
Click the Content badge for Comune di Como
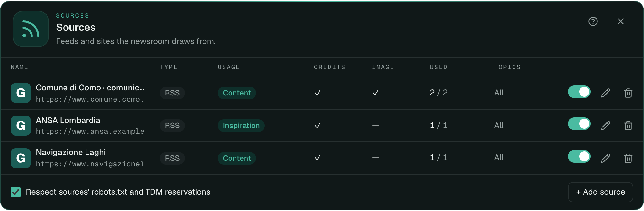click(237, 93)
